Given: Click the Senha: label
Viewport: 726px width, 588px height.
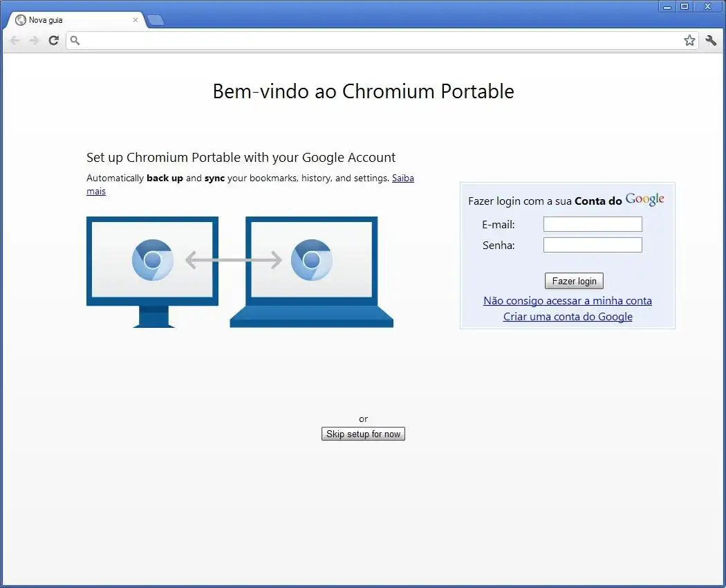Looking at the screenshot, I should 499,246.
